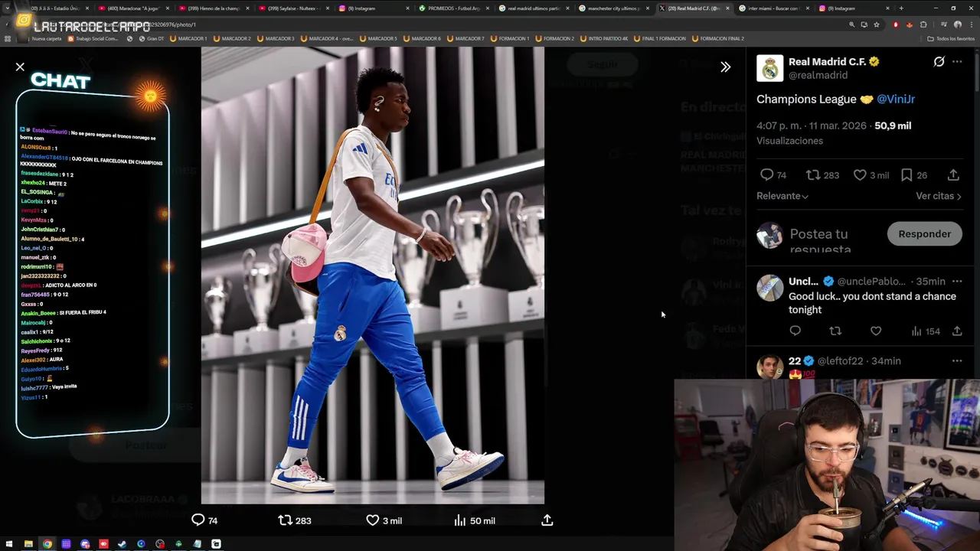This screenshot has height=551, width=980.
Task: Open the FORMACION 1 bookmark
Action: coord(510,38)
